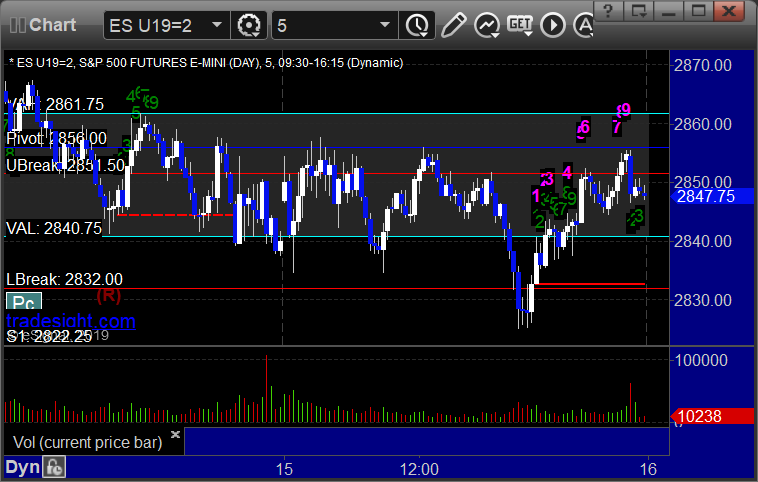Click the circled A icon in toolbar
This screenshot has width=758, height=482.
[x=584, y=25]
